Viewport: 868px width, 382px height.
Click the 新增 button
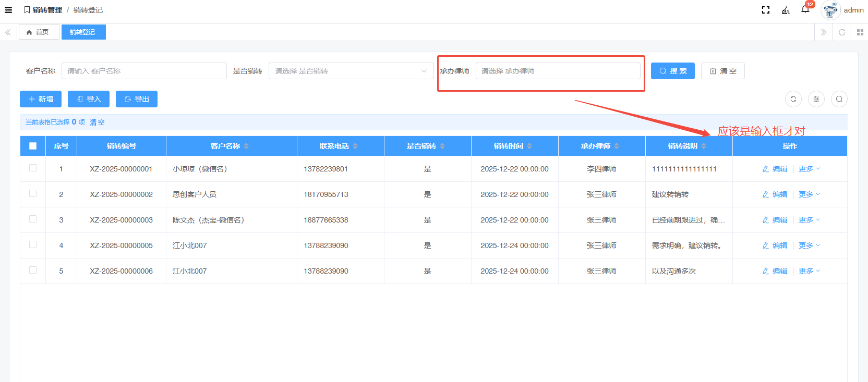41,99
